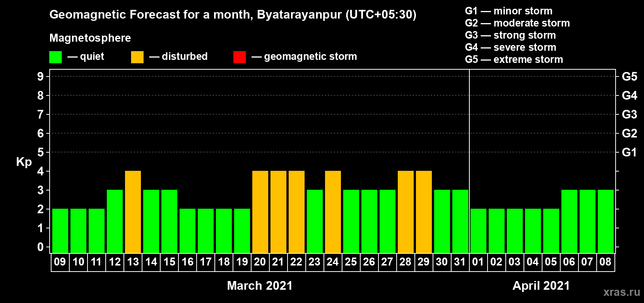Click the "G5 — extreme storm" legend line
644x303 pixels.
[x=514, y=59]
